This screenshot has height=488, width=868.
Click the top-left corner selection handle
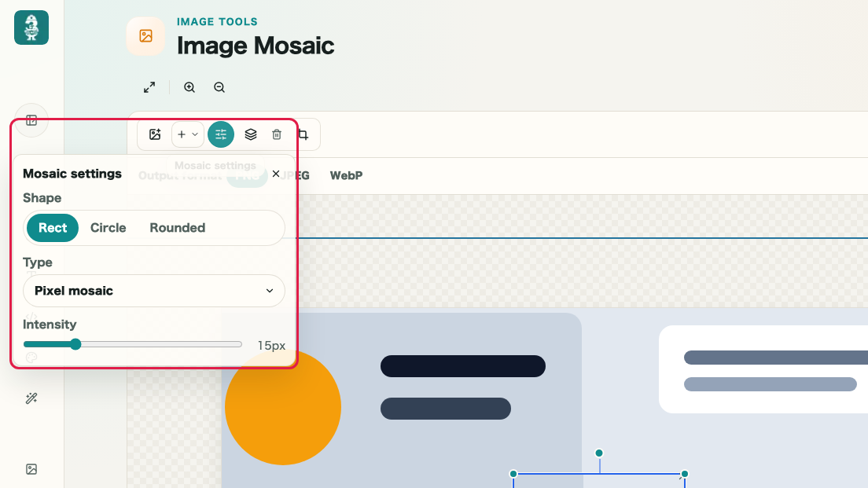[x=513, y=474]
